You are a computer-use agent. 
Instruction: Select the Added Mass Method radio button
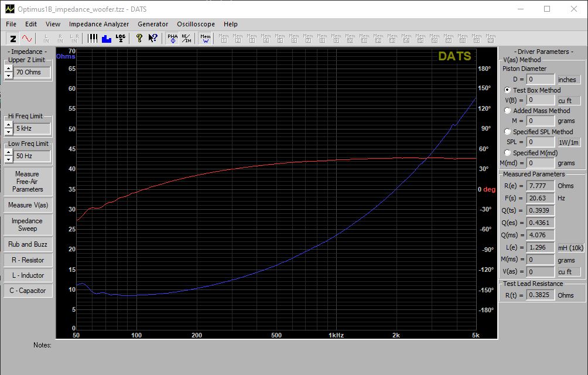pyautogui.click(x=507, y=111)
